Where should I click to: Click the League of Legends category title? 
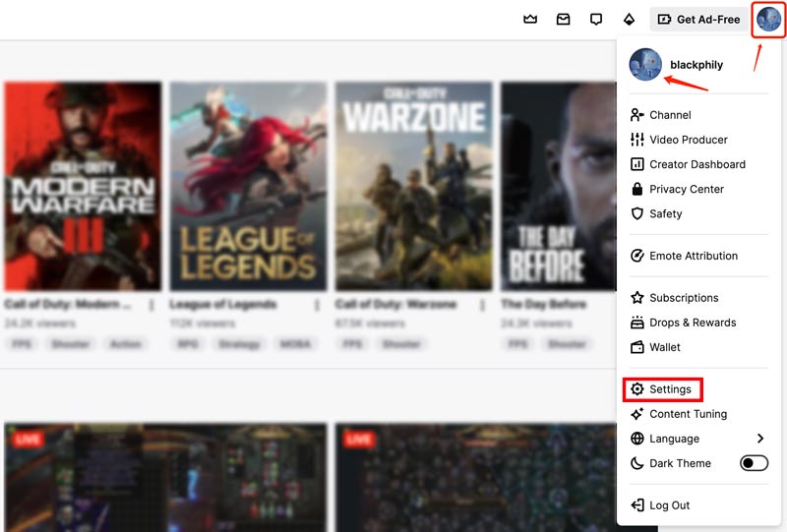(x=223, y=304)
